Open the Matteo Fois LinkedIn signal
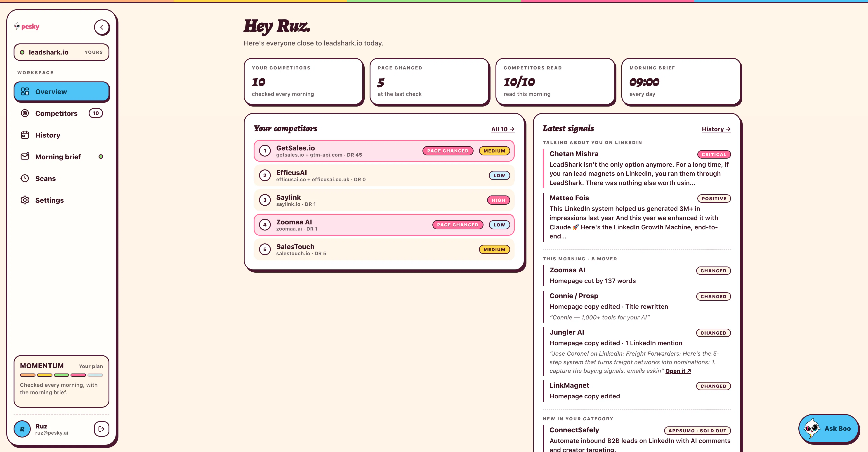The height and width of the screenshot is (452, 868). (637, 217)
